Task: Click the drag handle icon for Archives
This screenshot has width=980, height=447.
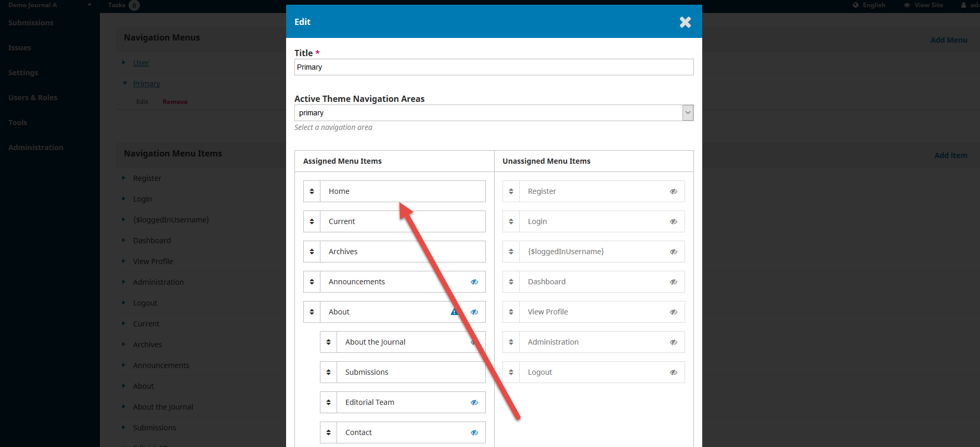Action: click(x=312, y=252)
